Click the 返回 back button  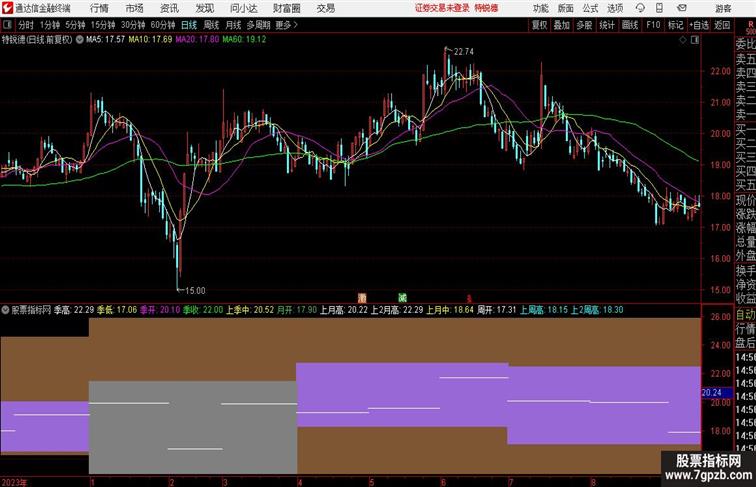coord(722,25)
